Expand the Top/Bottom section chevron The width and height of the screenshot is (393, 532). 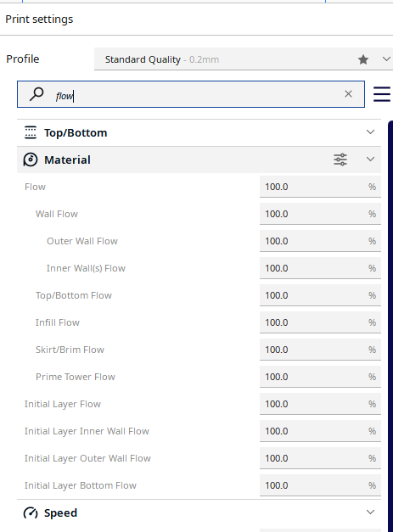(x=370, y=132)
